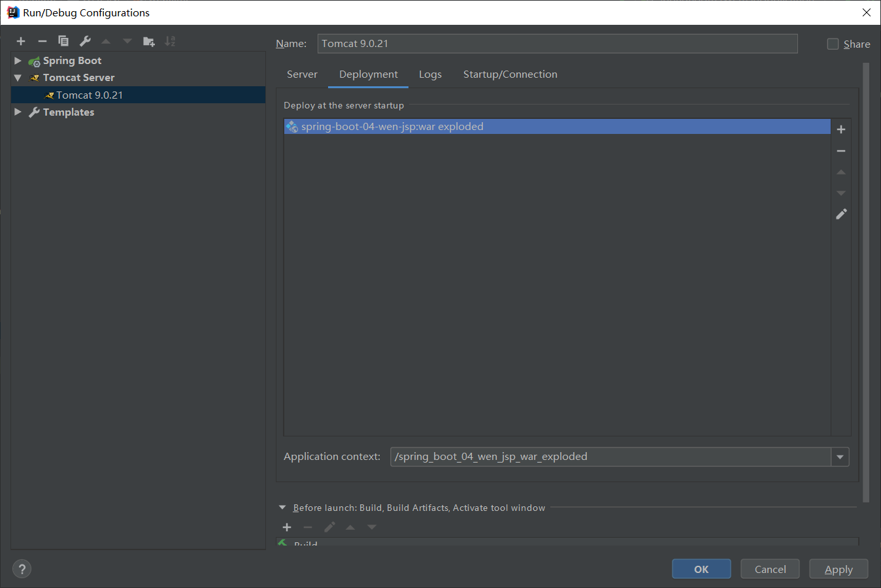The width and height of the screenshot is (881, 588).
Task: Switch to the Server tab
Action: pos(302,74)
